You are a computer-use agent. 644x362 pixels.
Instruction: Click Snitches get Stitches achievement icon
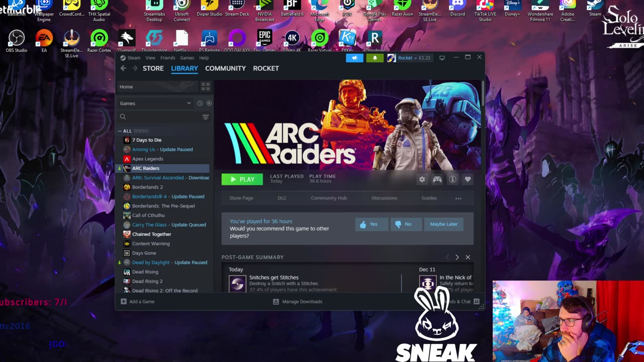tap(237, 284)
